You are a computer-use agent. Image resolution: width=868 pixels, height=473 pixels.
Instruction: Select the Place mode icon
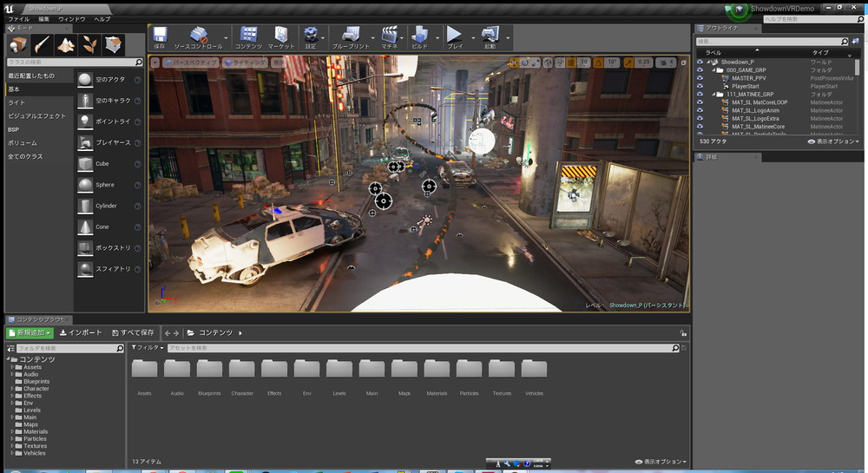[17, 44]
